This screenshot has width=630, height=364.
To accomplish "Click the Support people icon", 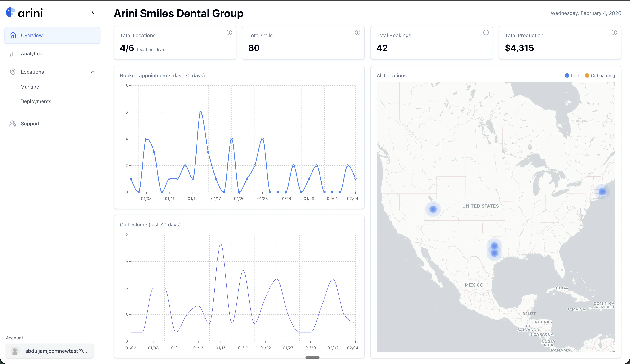I will (x=13, y=124).
